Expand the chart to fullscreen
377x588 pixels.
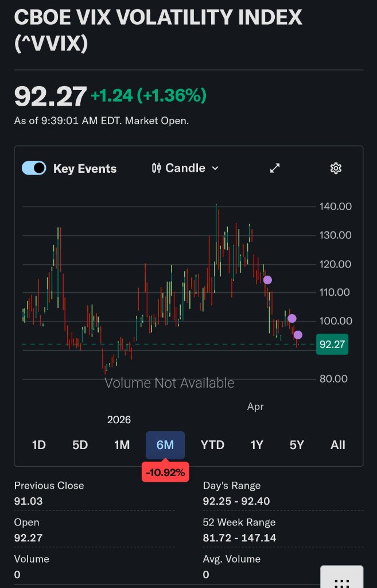[275, 168]
